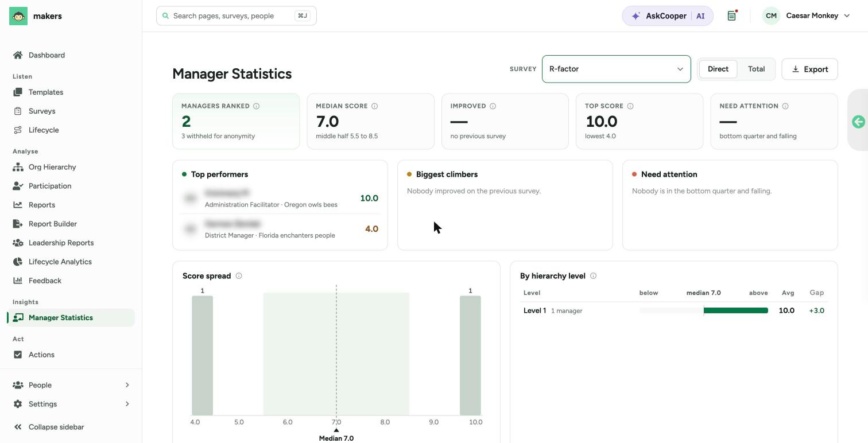Open the notifications clipboard icon in header
This screenshot has height=443, width=868.
[x=731, y=16]
